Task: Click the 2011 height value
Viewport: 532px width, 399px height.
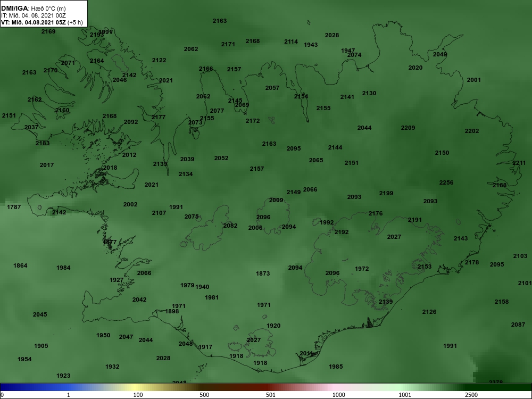Action: click(x=306, y=354)
